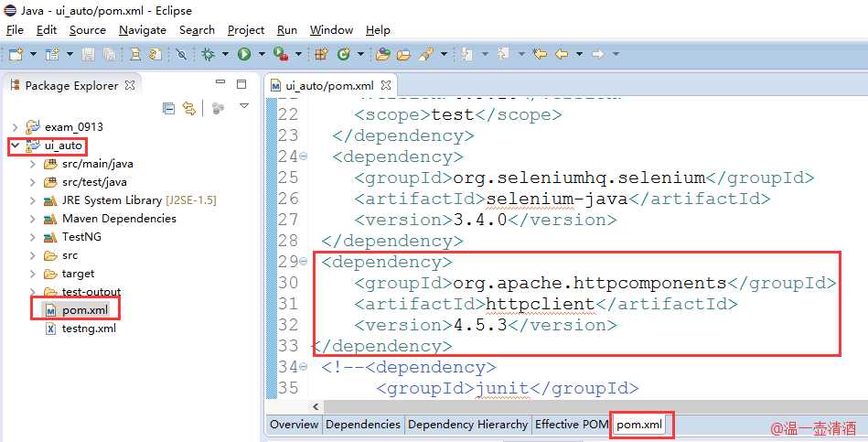Expand JRE System Library node
This screenshot has height=442, width=868.
click(33, 201)
